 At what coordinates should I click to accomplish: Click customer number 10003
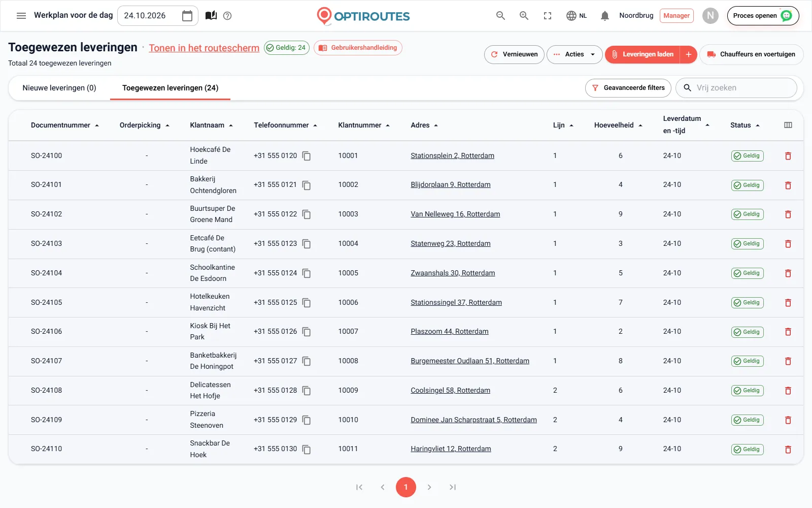point(348,214)
